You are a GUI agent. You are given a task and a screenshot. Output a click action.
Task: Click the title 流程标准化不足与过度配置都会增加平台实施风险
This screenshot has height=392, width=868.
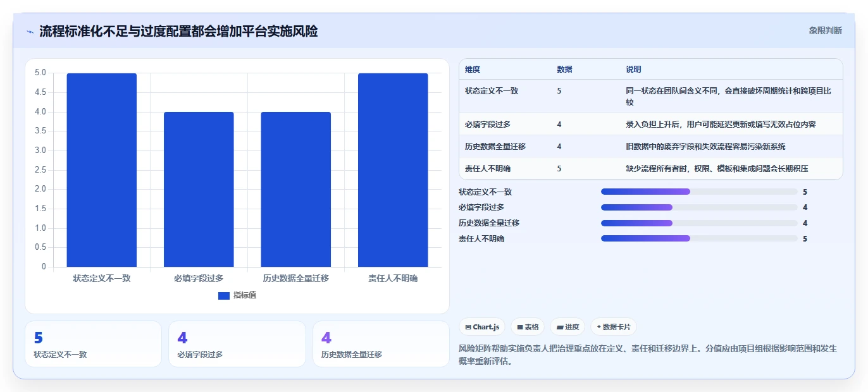(178, 31)
